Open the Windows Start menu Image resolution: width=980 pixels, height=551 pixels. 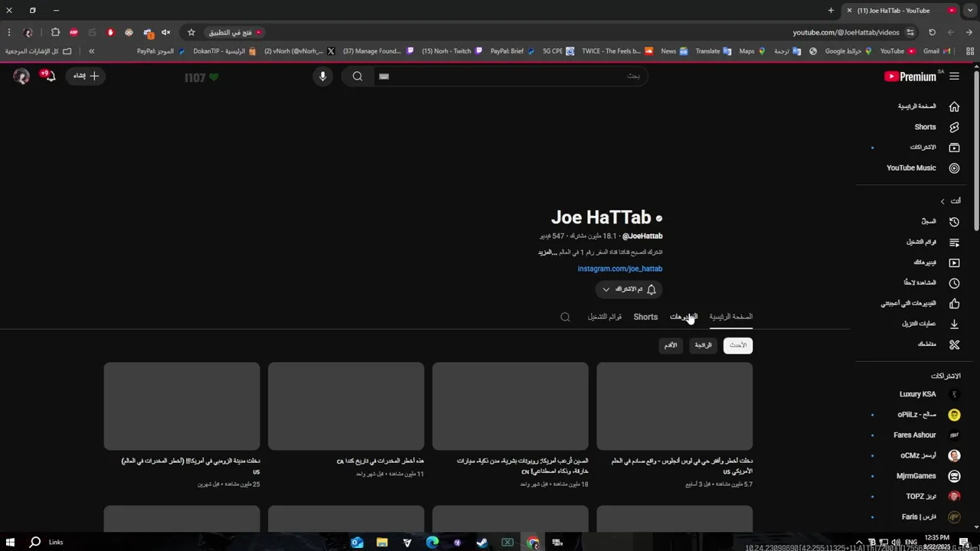pos(11,543)
